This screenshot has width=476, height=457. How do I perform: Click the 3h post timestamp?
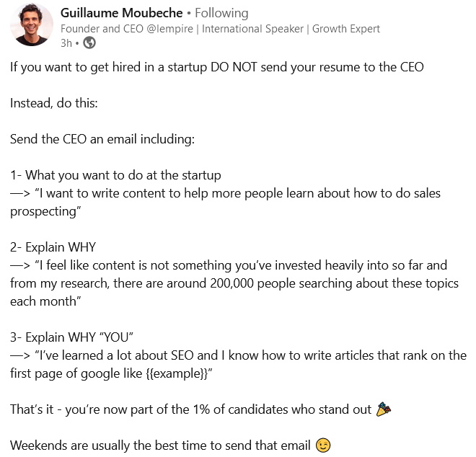point(66,43)
